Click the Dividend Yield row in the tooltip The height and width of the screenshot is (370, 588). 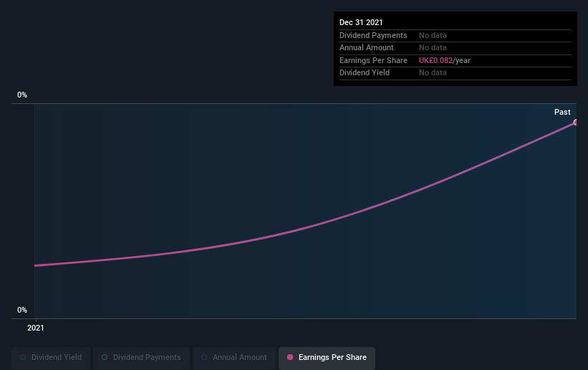(x=456, y=73)
